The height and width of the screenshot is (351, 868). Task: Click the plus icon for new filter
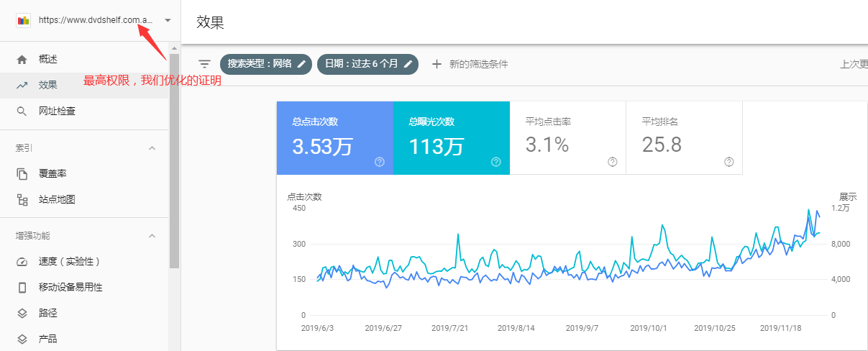(x=436, y=64)
